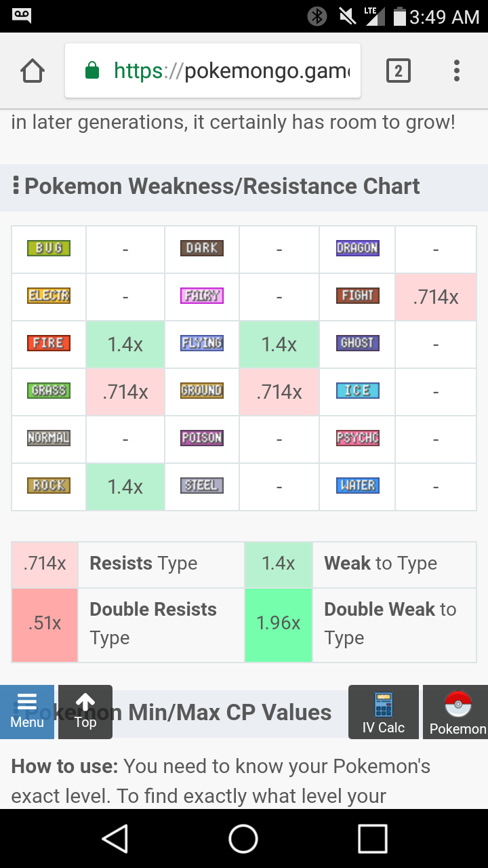Jump back using Top arrow button

[x=85, y=711]
